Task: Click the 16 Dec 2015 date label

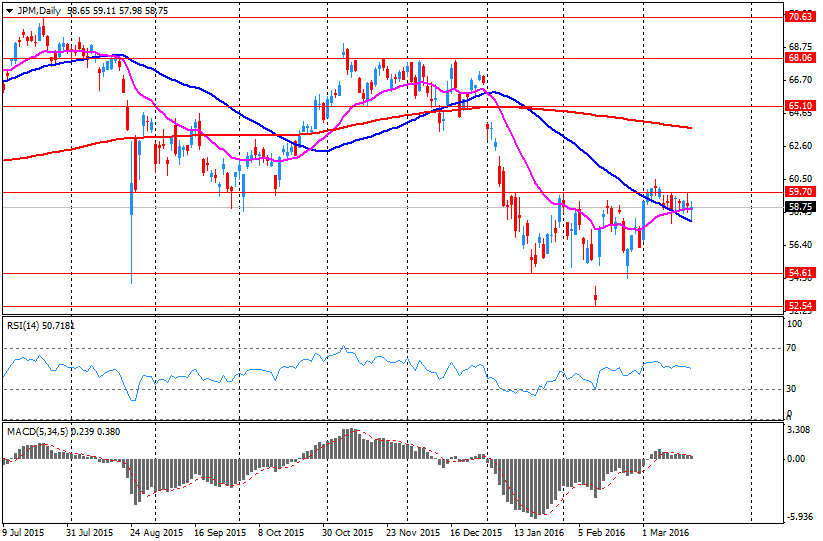Action: tap(476, 533)
